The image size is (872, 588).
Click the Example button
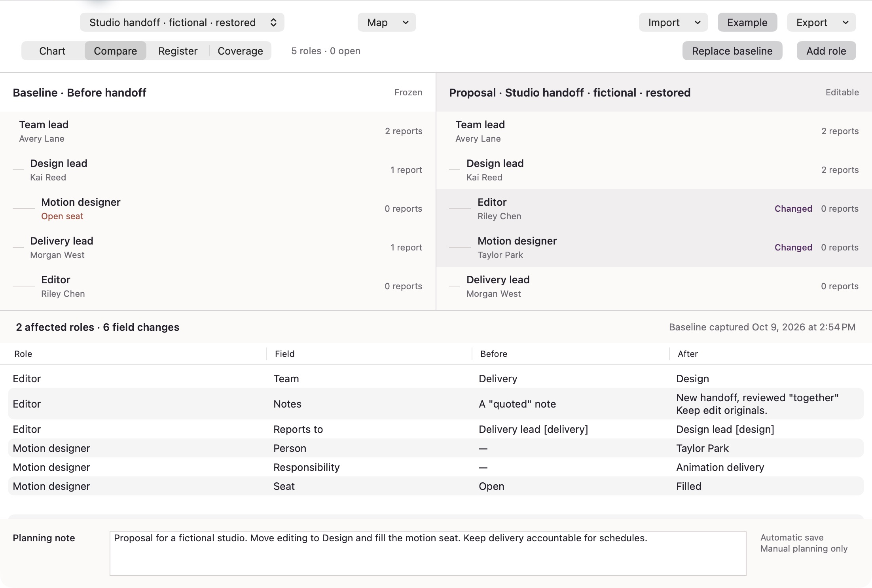[747, 22]
